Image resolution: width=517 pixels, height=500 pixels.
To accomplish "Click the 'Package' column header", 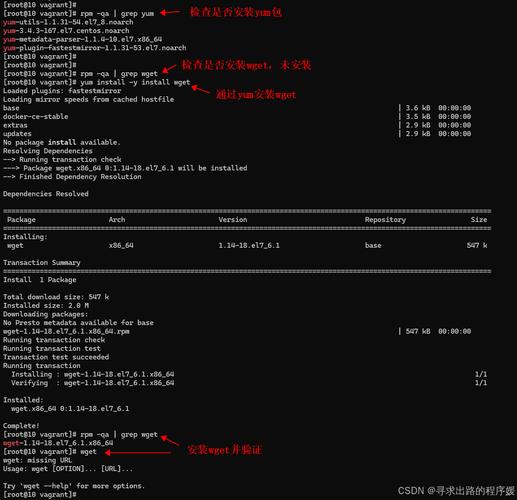I will pyautogui.click(x=21, y=220).
